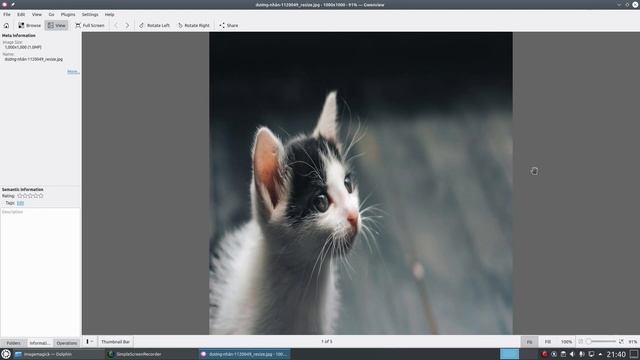
Task: Switch to Browse mode
Action: [29, 25]
